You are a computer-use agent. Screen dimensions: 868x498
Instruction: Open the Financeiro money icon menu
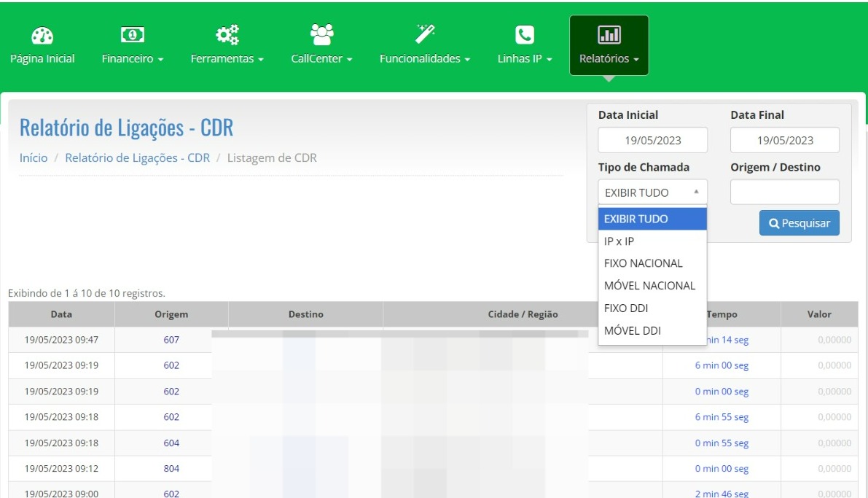132,35
